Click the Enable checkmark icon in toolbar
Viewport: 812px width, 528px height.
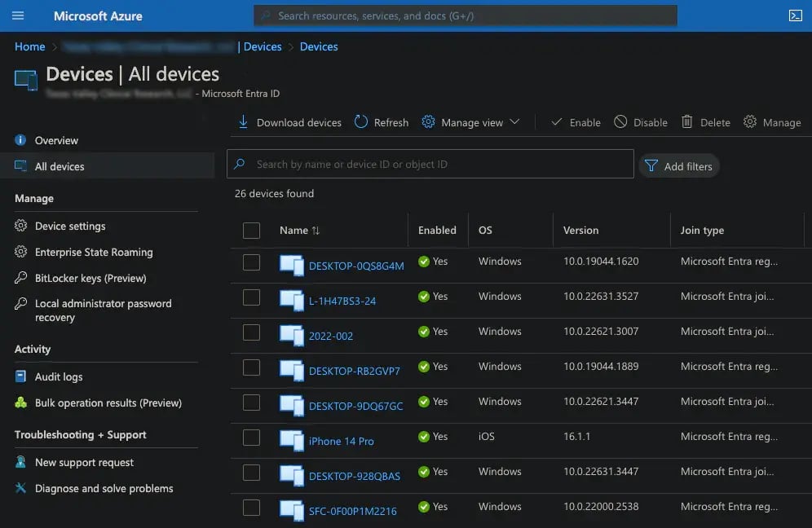(x=557, y=122)
